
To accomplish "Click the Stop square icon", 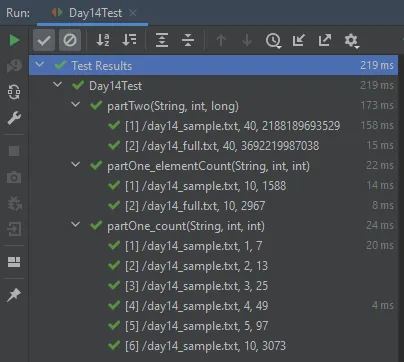I will click(14, 151).
